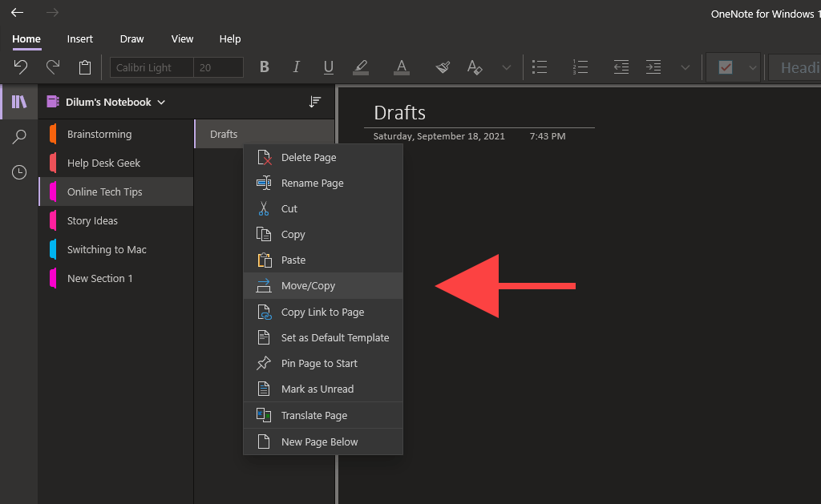Select the Brainstorming section
Image resolution: width=821 pixels, height=504 pixels.
pyautogui.click(x=115, y=134)
